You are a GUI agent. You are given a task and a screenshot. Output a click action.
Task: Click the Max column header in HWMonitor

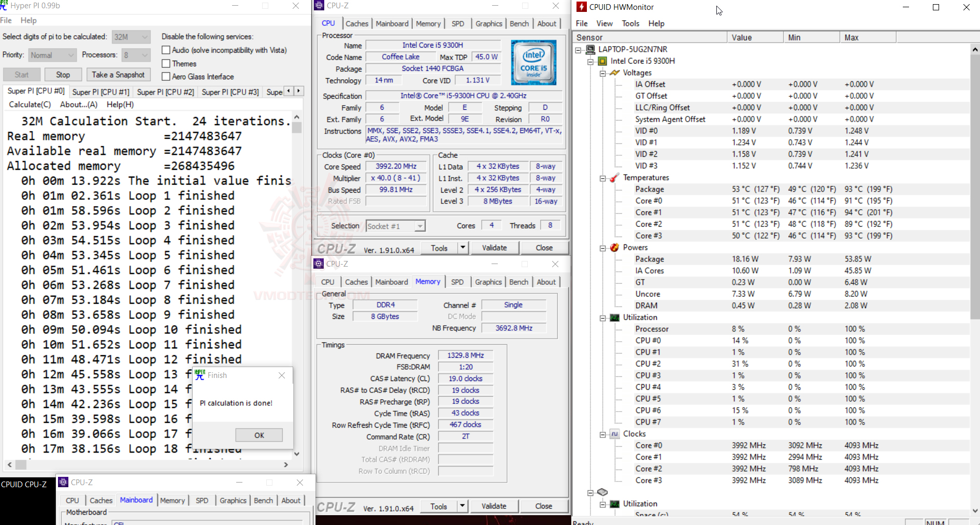point(868,37)
